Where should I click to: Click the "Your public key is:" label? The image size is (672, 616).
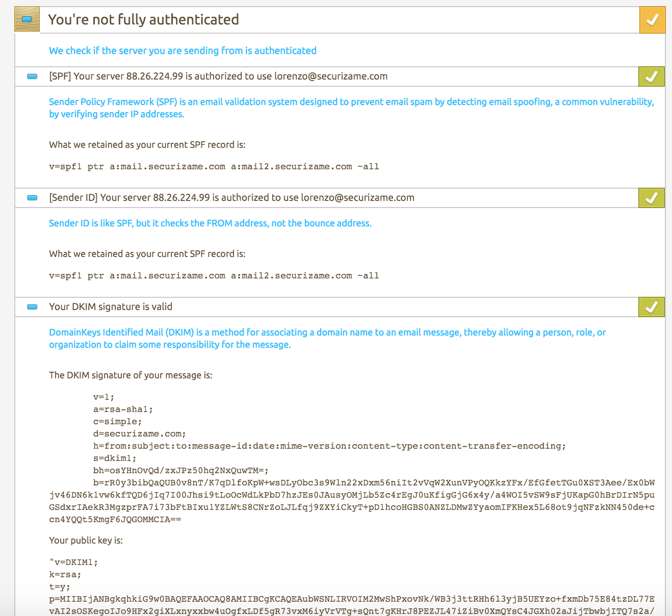86,541
